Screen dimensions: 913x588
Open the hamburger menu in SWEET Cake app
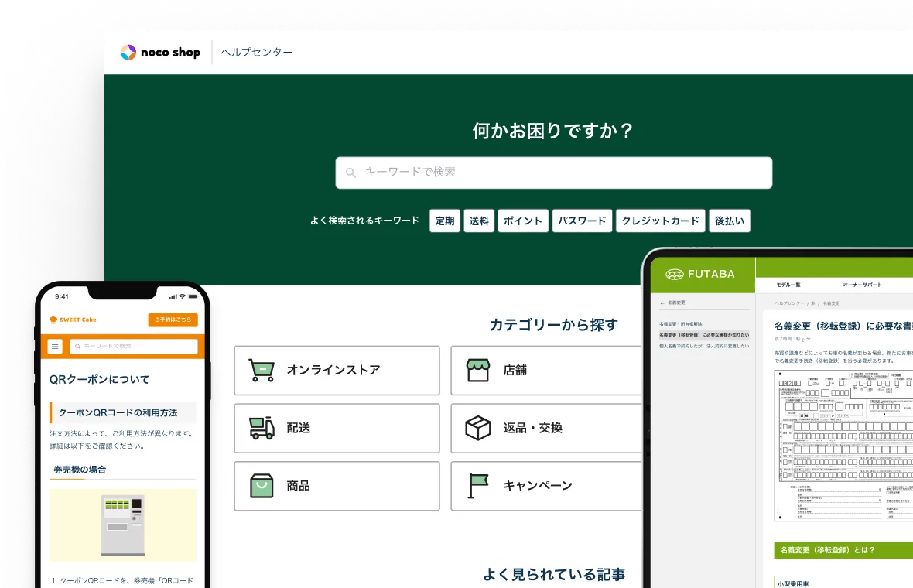point(55,347)
